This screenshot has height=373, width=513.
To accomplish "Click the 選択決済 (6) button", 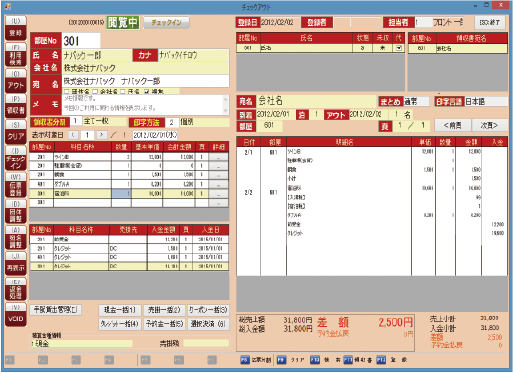I will coord(208,324).
